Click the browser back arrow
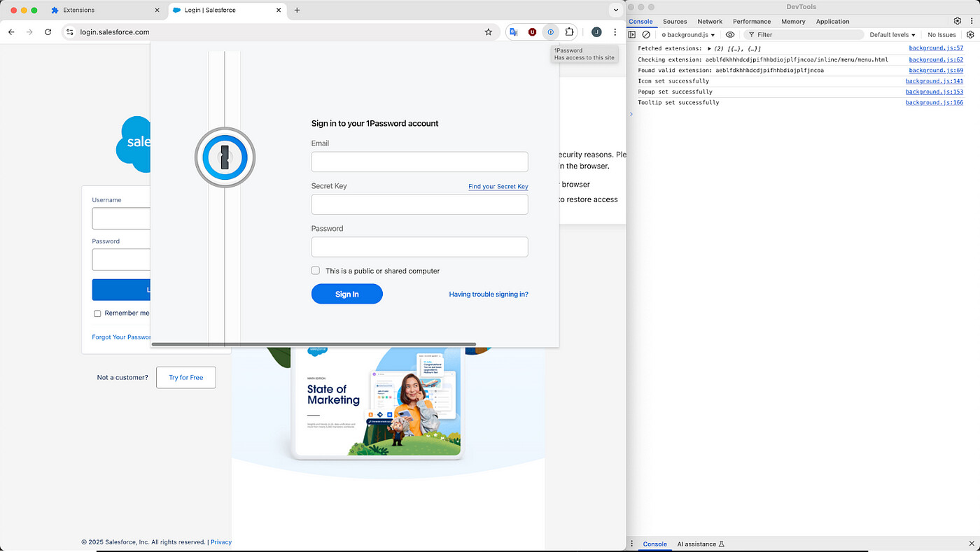This screenshot has width=980, height=552. (11, 32)
